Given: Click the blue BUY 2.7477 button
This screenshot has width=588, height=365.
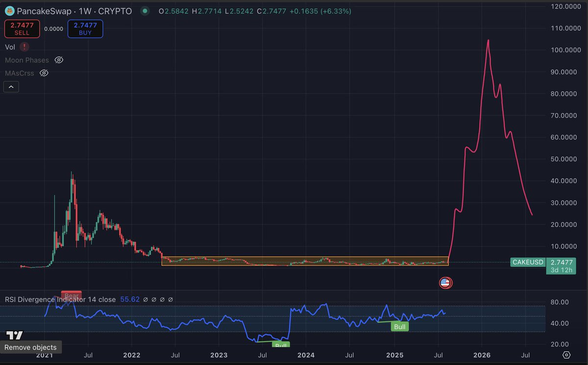Looking at the screenshot, I should 85,29.
